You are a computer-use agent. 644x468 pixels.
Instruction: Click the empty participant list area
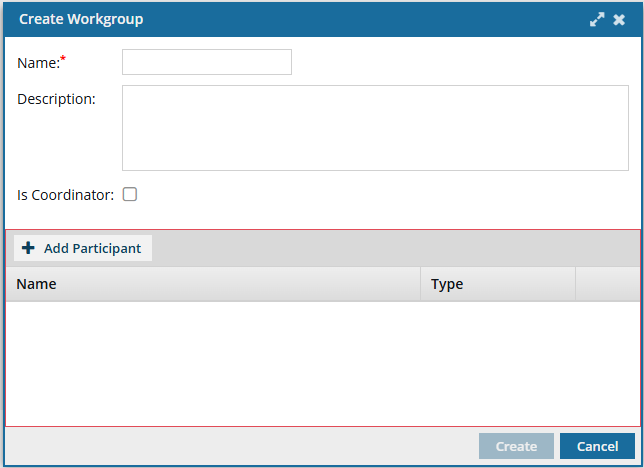tap(322, 363)
